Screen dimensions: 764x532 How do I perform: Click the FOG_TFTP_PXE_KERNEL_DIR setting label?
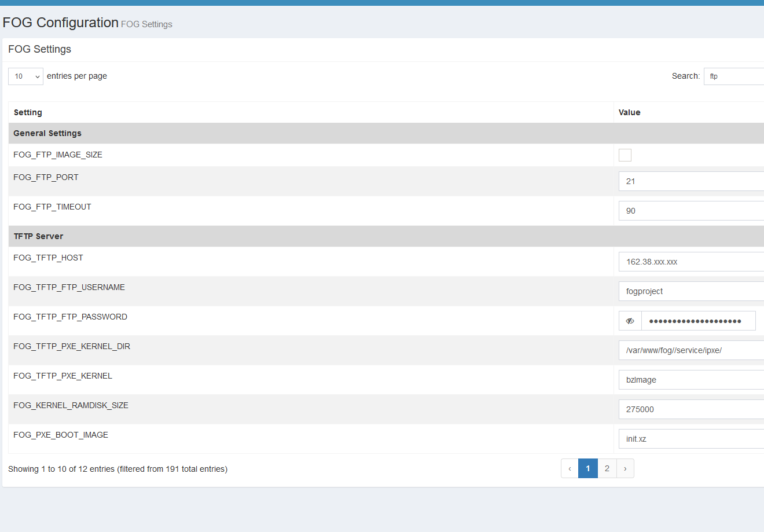[x=72, y=346]
